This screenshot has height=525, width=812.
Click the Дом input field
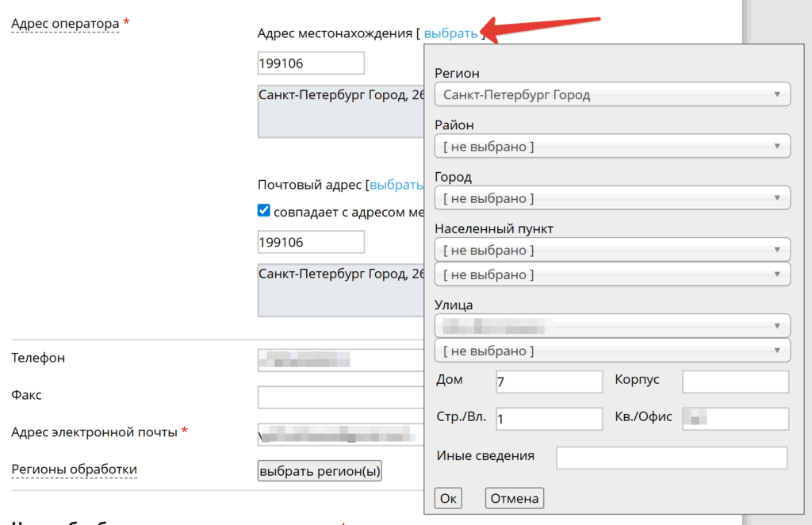549,382
